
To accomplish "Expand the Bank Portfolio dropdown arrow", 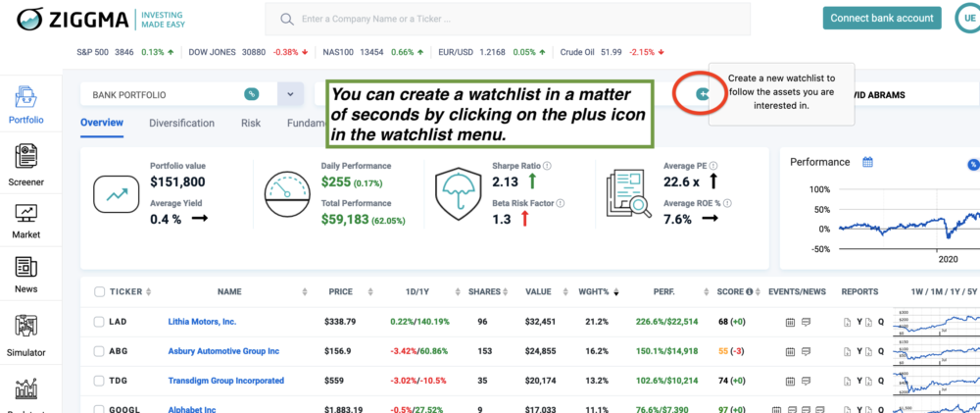I will click(x=291, y=94).
